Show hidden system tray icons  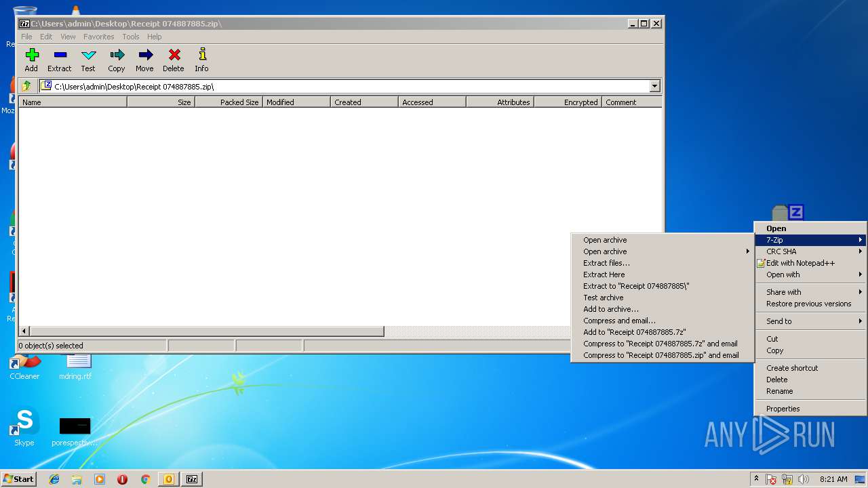(756, 479)
